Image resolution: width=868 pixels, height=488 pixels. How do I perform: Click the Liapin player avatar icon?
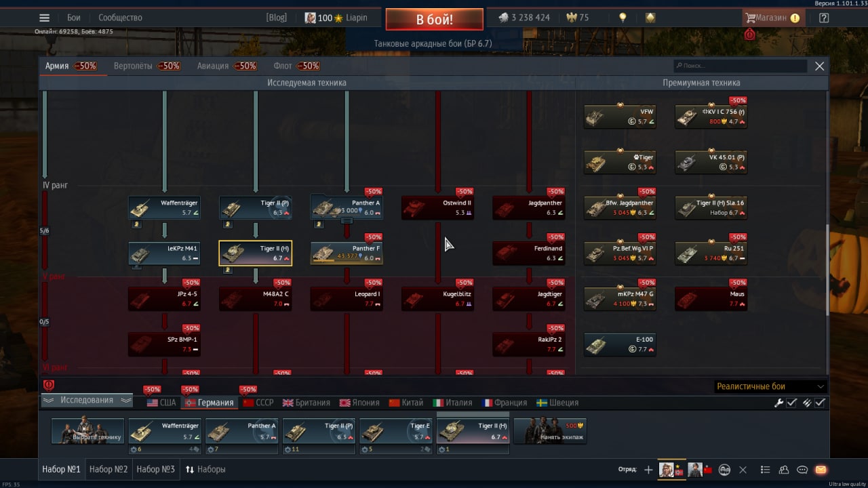310,18
